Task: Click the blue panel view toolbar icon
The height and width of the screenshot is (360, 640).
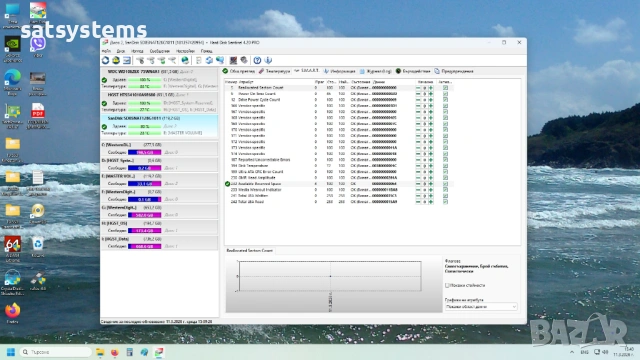Action: (127, 60)
